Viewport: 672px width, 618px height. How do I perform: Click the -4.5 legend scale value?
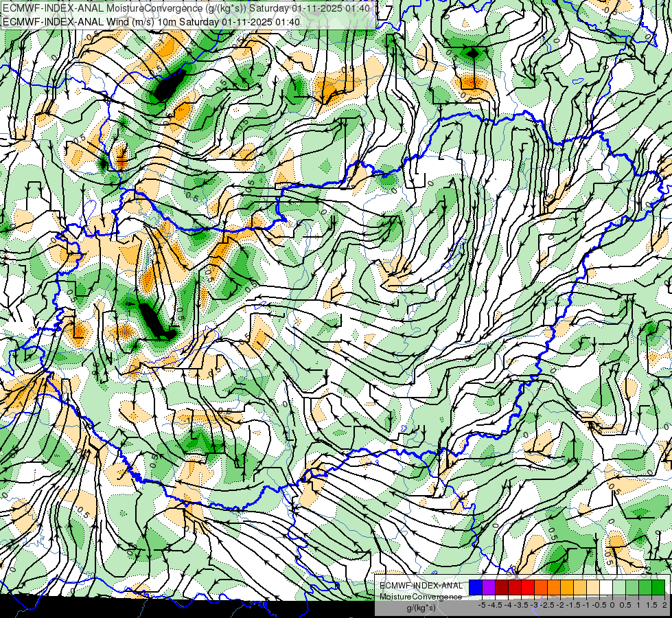[x=495, y=605]
